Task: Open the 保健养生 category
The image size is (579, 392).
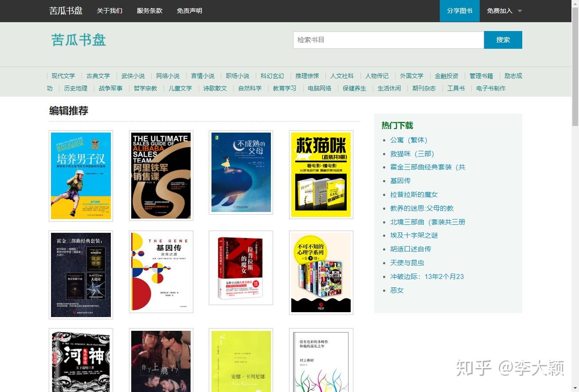Action: point(355,88)
